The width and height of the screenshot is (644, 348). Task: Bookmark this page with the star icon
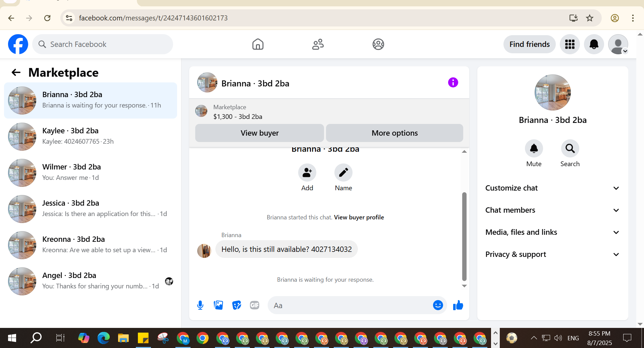[x=590, y=18]
